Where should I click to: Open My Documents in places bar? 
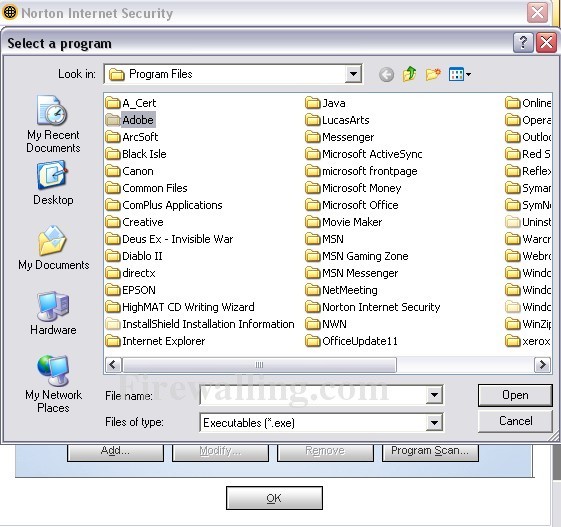pos(54,248)
